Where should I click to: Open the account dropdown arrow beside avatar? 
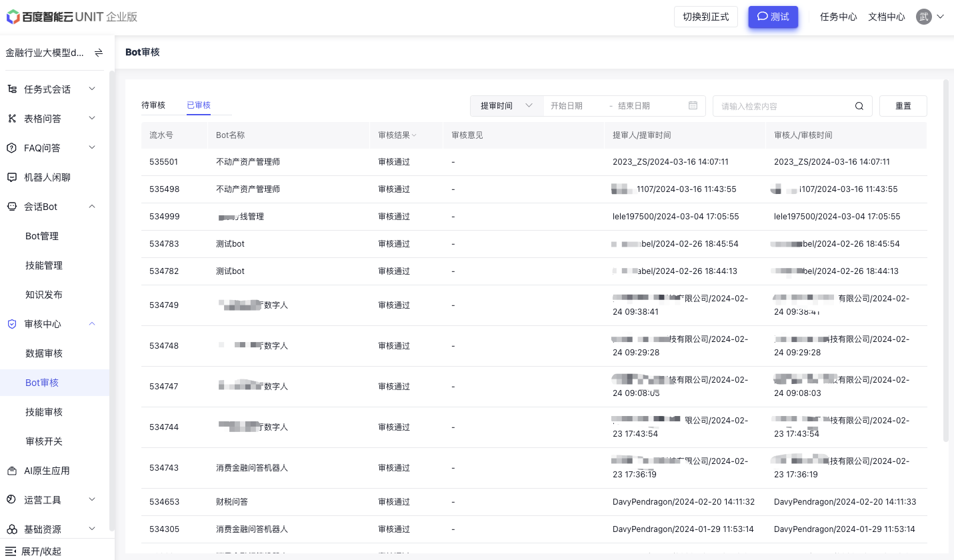click(941, 17)
